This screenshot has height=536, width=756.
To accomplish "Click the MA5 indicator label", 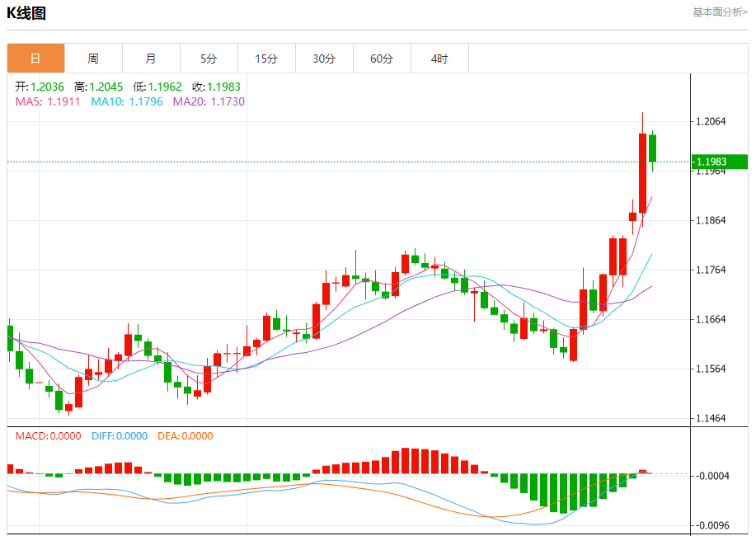I will (x=48, y=101).
